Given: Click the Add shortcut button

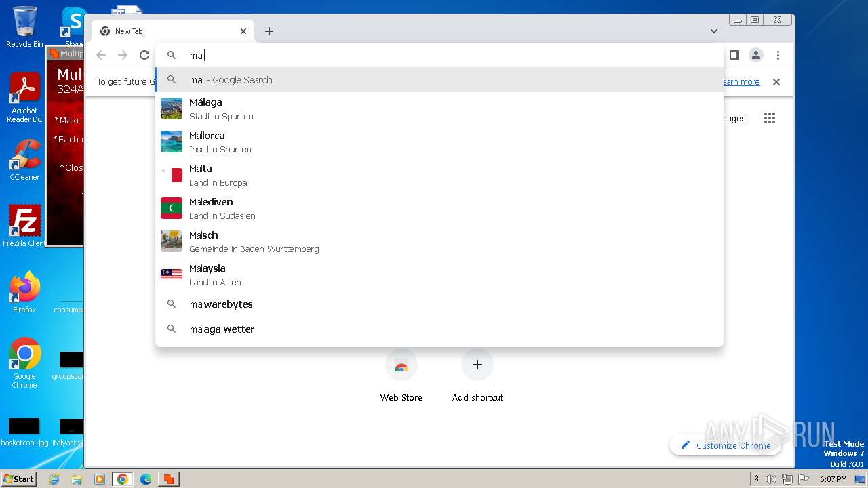Looking at the screenshot, I should (x=477, y=376).
